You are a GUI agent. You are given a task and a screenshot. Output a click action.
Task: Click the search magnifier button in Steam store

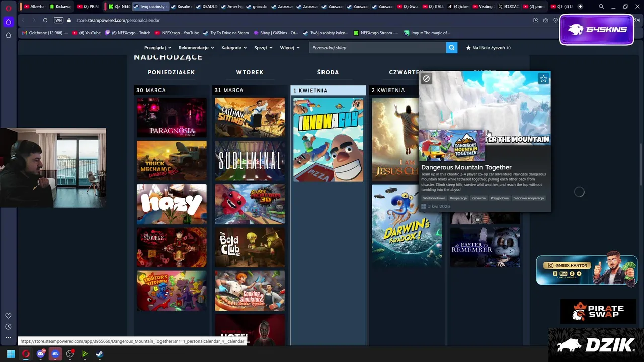pyautogui.click(x=451, y=48)
